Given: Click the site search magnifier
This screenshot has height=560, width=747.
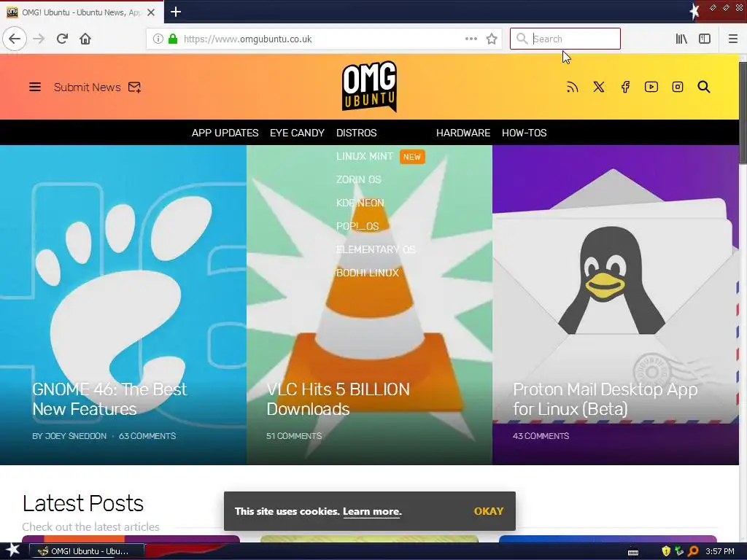Looking at the screenshot, I should (x=704, y=87).
